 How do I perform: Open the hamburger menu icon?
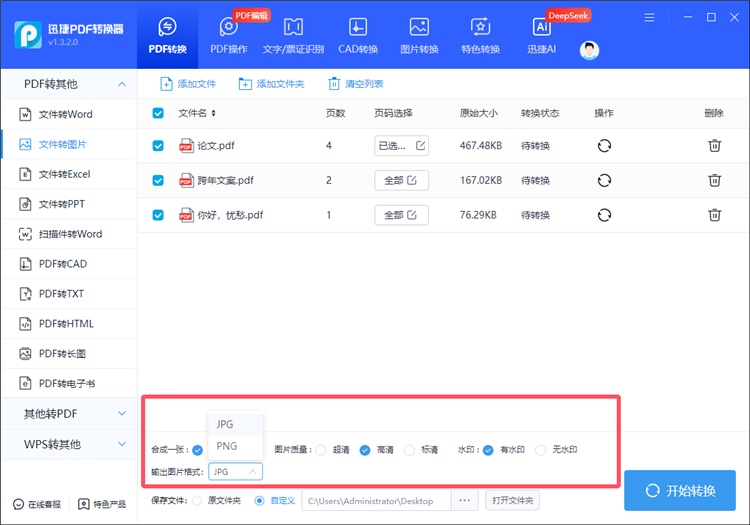pyautogui.click(x=649, y=18)
